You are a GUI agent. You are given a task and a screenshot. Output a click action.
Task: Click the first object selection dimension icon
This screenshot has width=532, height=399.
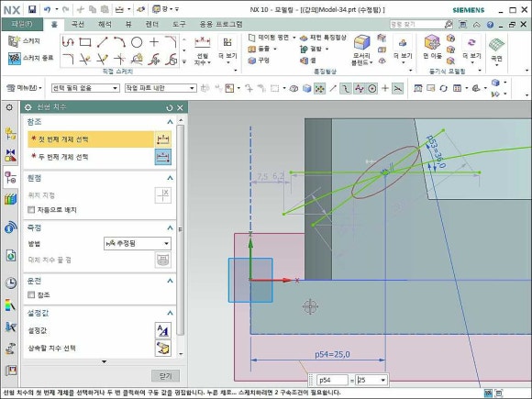pyautogui.click(x=163, y=139)
